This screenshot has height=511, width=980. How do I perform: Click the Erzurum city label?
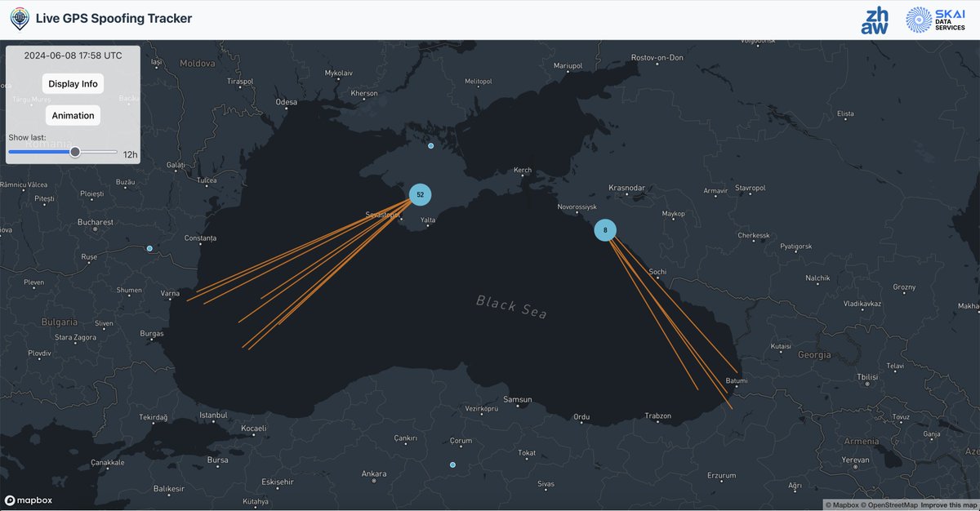(721, 475)
